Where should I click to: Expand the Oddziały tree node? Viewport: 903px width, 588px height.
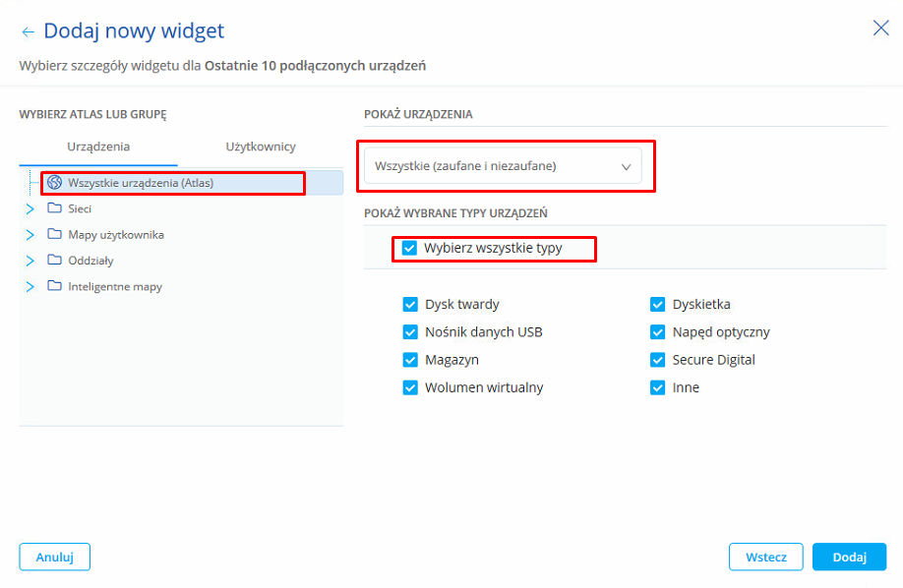point(30,261)
